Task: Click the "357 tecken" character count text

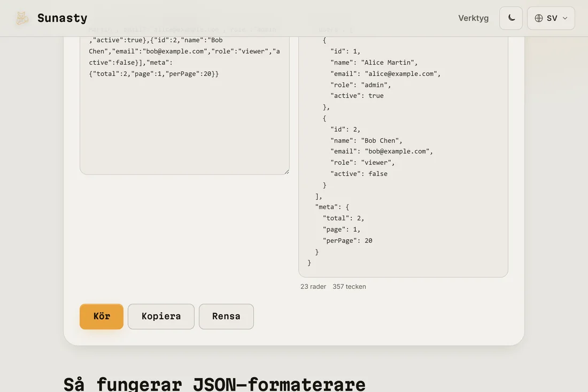Action: pyautogui.click(x=349, y=286)
